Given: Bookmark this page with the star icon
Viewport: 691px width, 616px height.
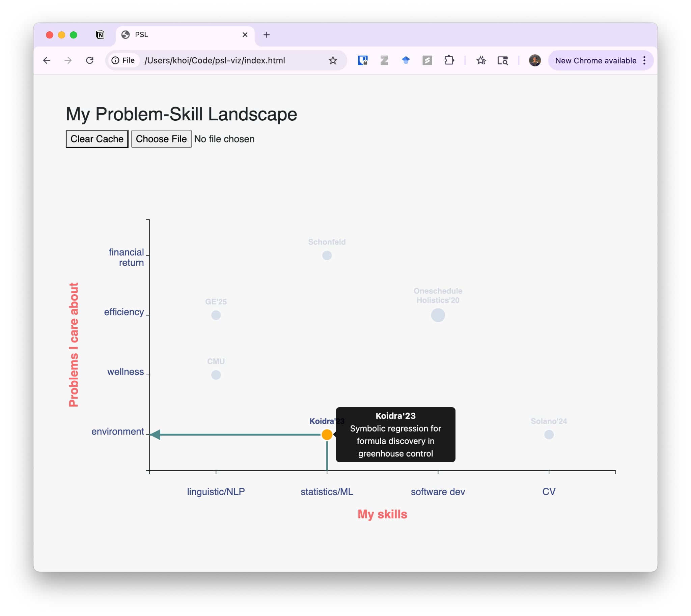Looking at the screenshot, I should 333,61.
